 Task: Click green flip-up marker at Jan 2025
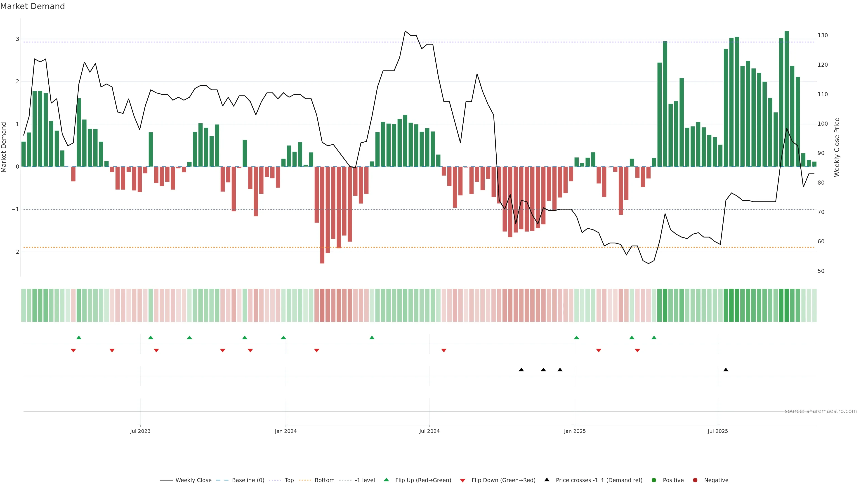[577, 338]
